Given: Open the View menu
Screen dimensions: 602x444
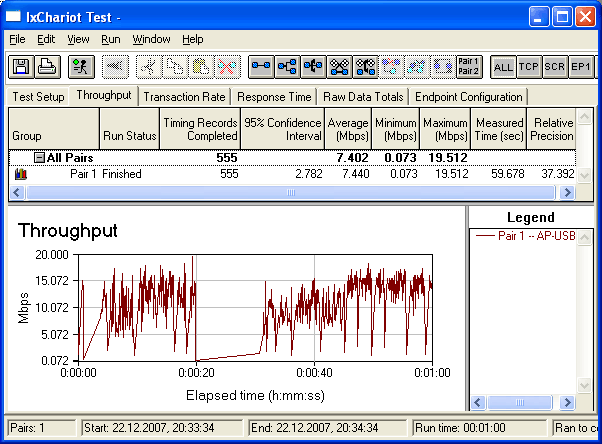Looking at the screenshot, I should click(x=78, y=39).
